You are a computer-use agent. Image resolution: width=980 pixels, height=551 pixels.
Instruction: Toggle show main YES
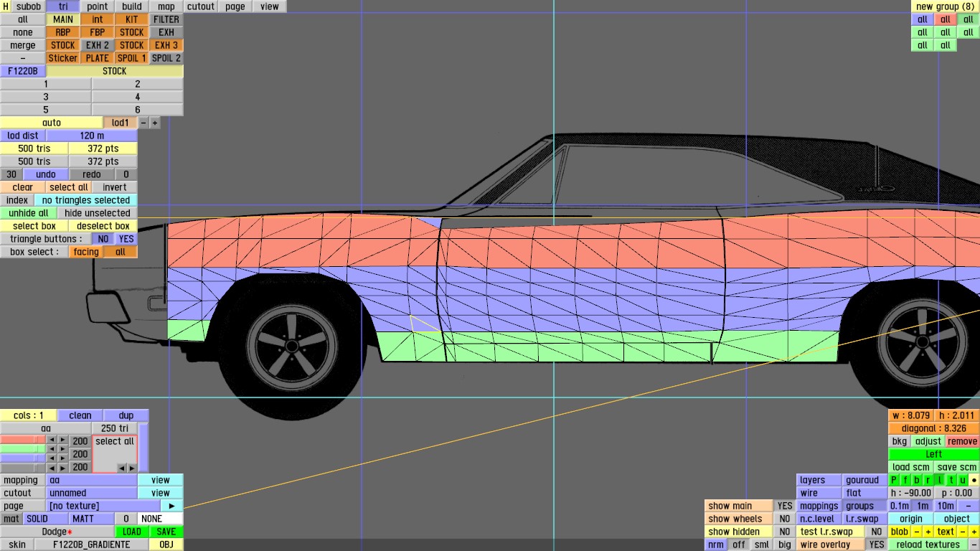(x=785, y=506)
